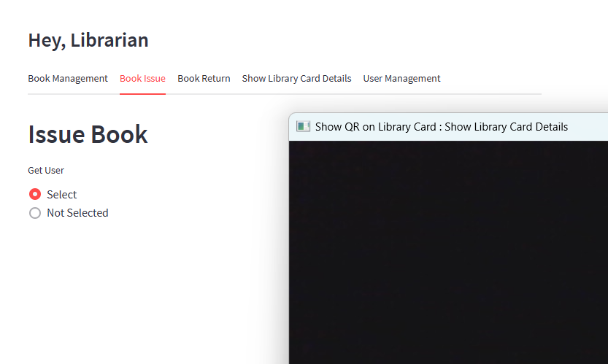Image resolution: width=608 pixels, height=364 pixels.
Task: Switch to the Book Issue tab
Action: coord(142,78)
